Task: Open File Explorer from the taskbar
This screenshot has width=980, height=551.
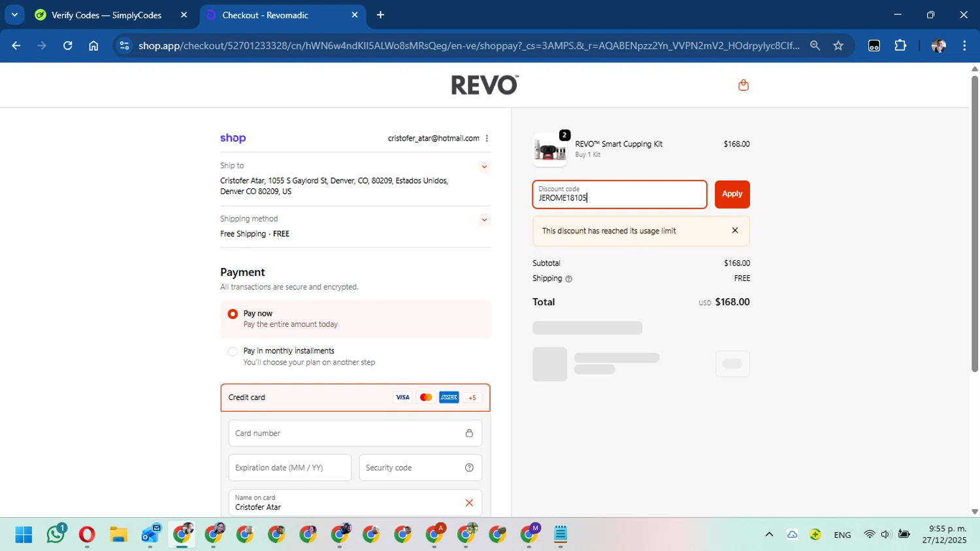Action: pyautogui.click(x=118, y=535)
